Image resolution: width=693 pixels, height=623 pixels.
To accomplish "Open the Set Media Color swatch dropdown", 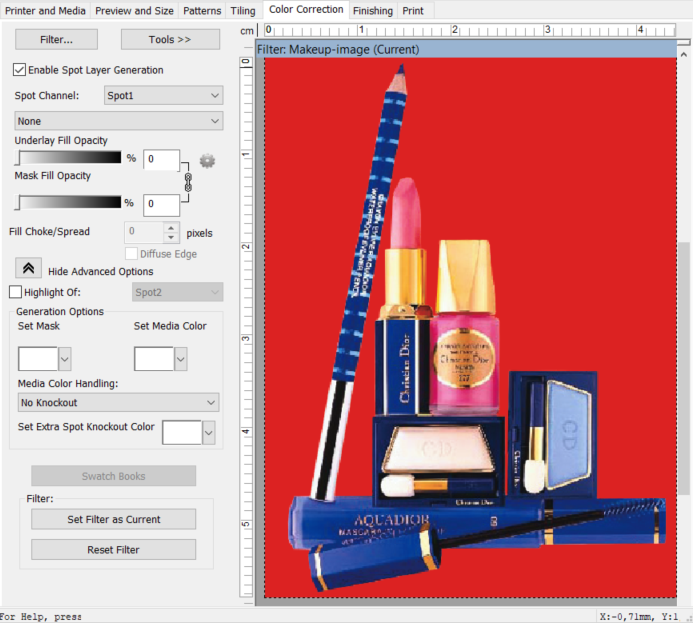I will pos(180,359).
